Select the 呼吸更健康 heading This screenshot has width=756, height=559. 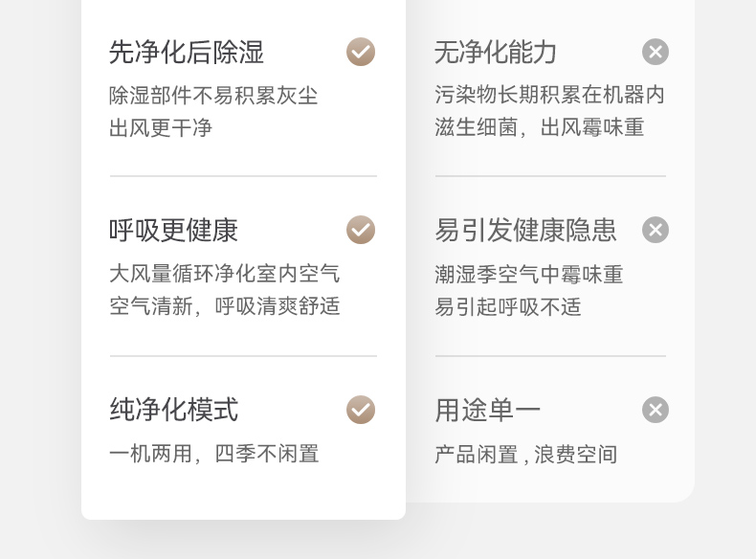(173, 231)
